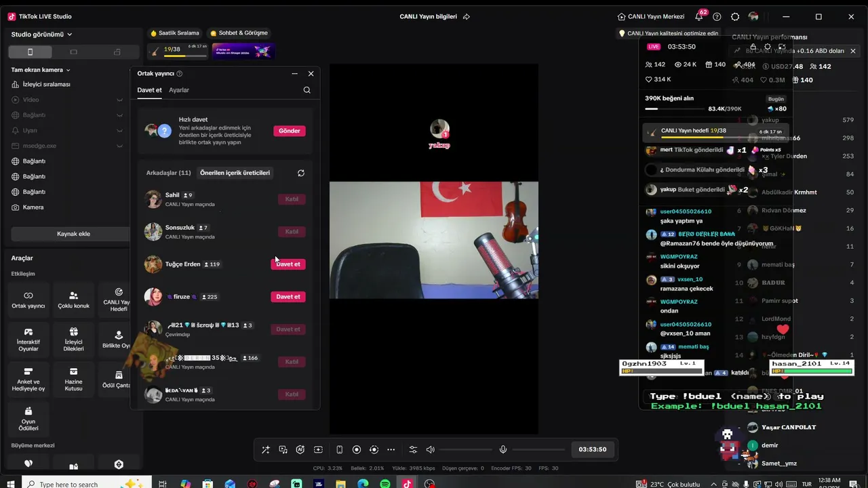
Task: Open the Oyun Ödülleri tool
Action: point(28,419)
